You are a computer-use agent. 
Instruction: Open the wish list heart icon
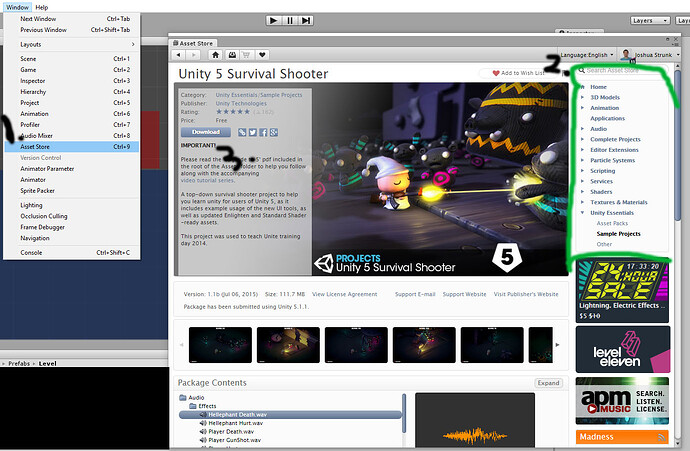262,55
